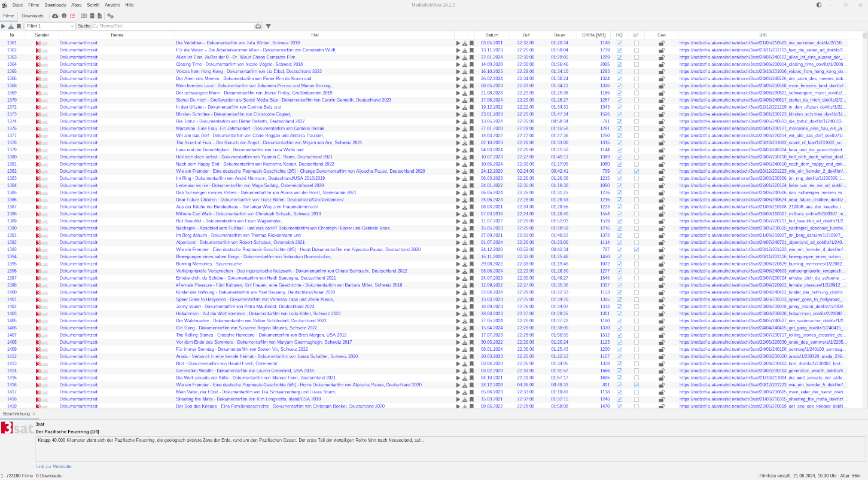Open the Abos menu
Screen dimensions: 868x480
click(x=76, y=5)
